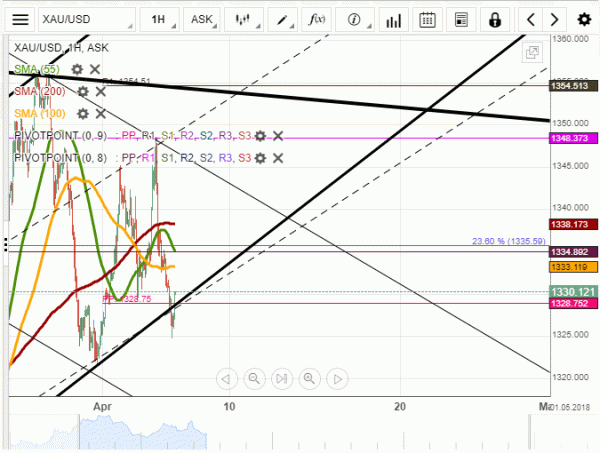Click the Apr date on time axis
The image size is (600, 453).
(103, 406)
